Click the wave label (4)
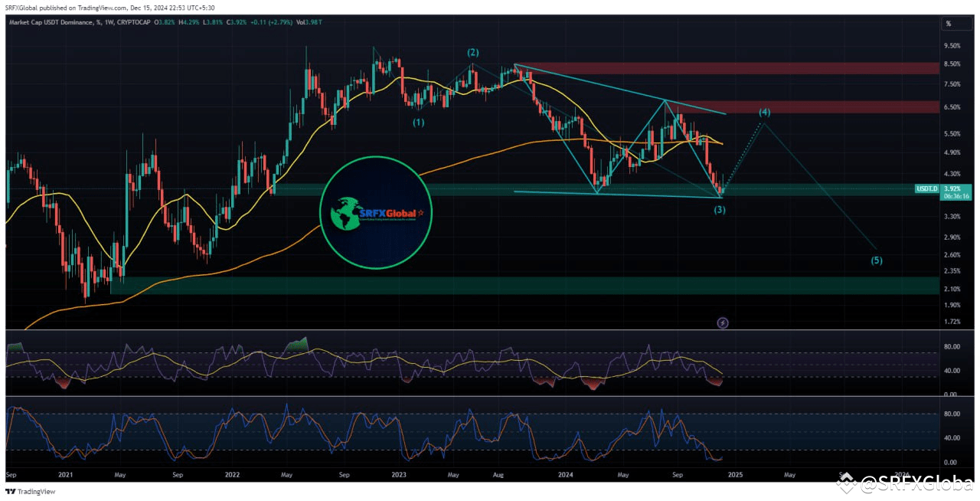 click(764, 113)
